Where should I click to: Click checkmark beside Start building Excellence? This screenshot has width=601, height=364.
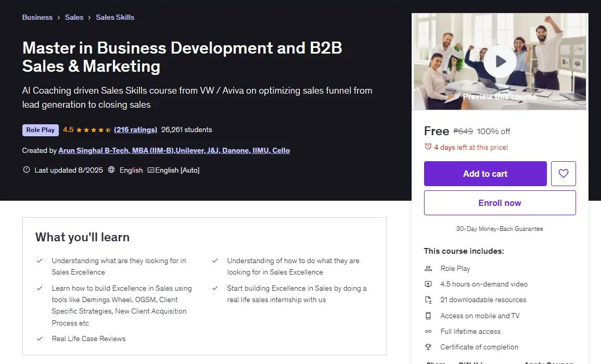(215, 288)
